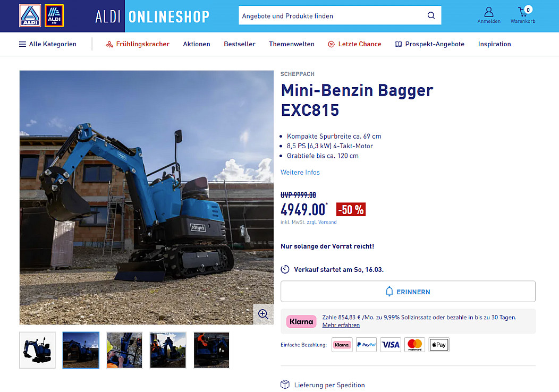Click the Klarna payment icon

342,345
